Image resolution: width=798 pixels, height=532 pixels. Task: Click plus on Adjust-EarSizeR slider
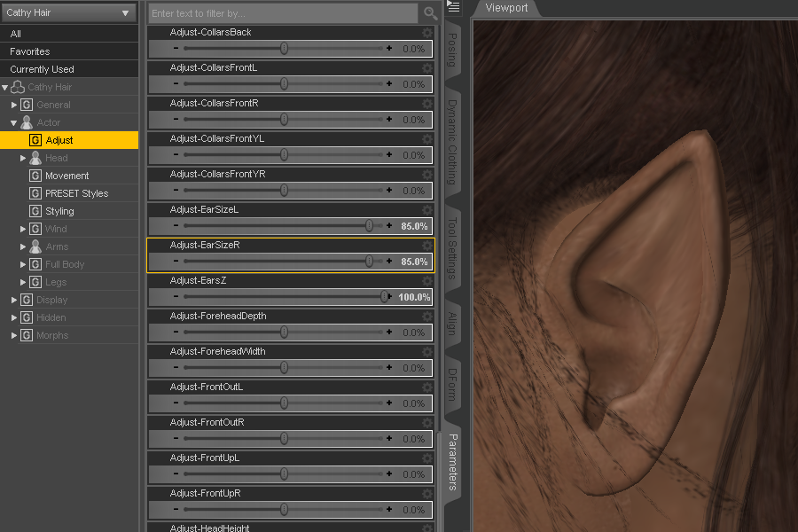point(389,262)
